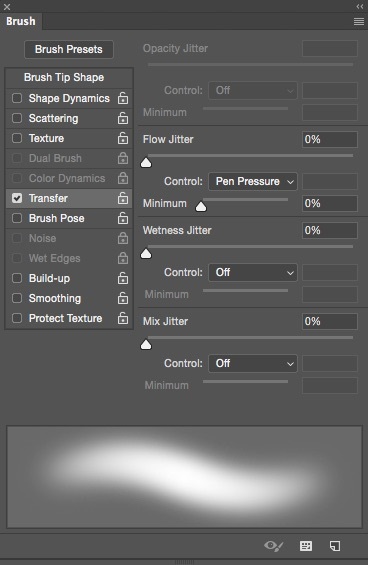Screen dimensions: 368x565
Task: Open the Brush panel flyout menu icon
Action: click(x=359, y=22)
